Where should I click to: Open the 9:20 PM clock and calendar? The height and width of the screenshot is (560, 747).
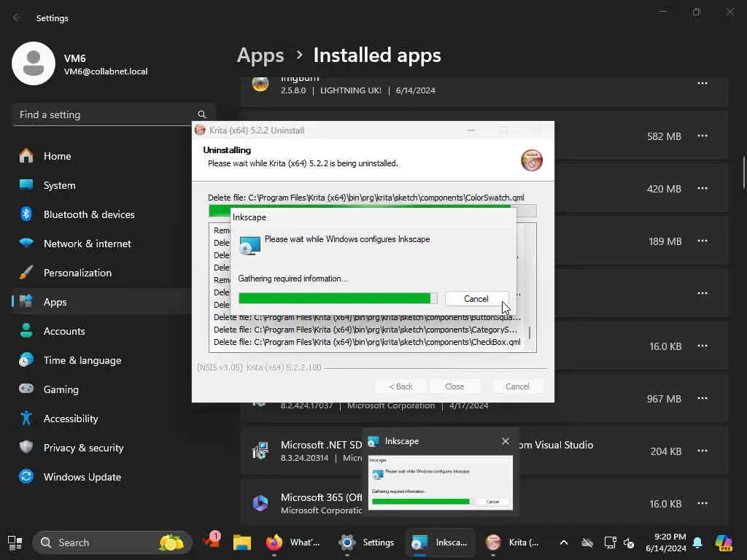pyautogui.click(x=666, y=542)
